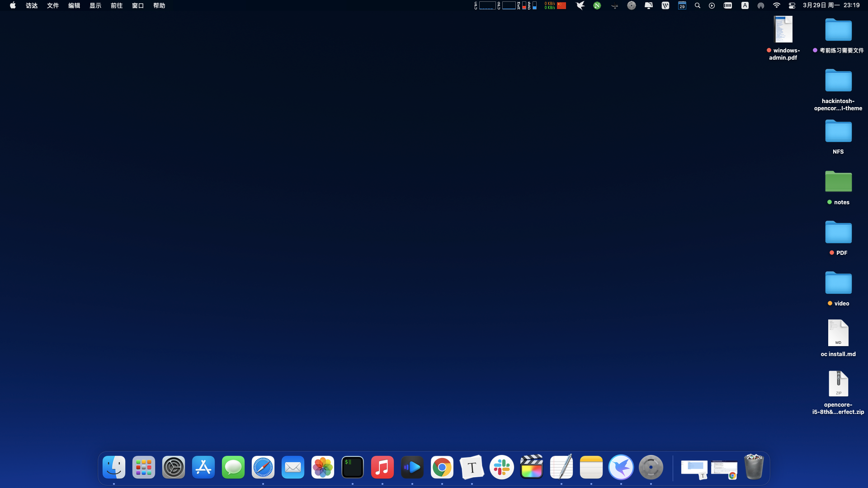Screen dimensions: 868x488
Task: Click the small sword-like menu bar icon
Action: point(614,5)
